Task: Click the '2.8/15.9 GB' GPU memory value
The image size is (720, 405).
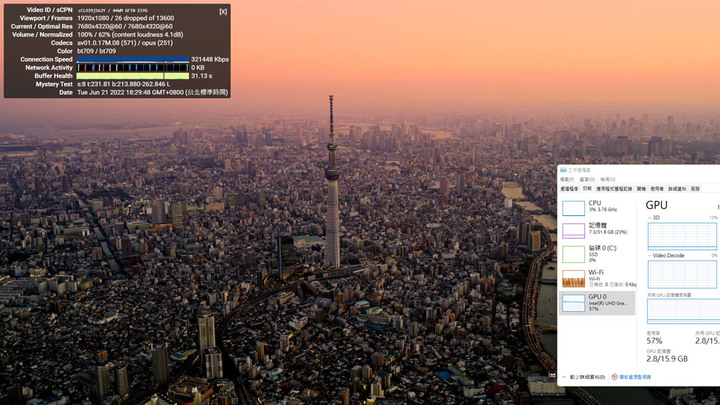Action: [667, 359]
